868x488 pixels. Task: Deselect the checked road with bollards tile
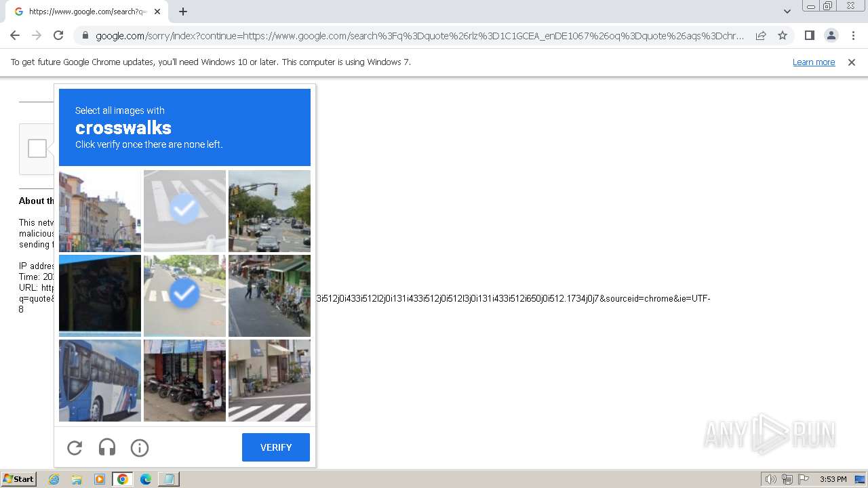[x=184, y=296]
